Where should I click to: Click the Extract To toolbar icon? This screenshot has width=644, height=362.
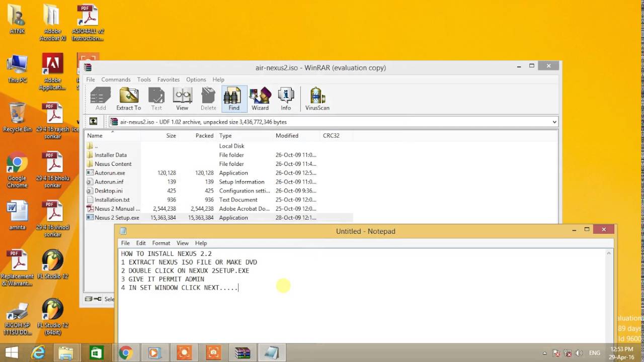click(129, 99)
